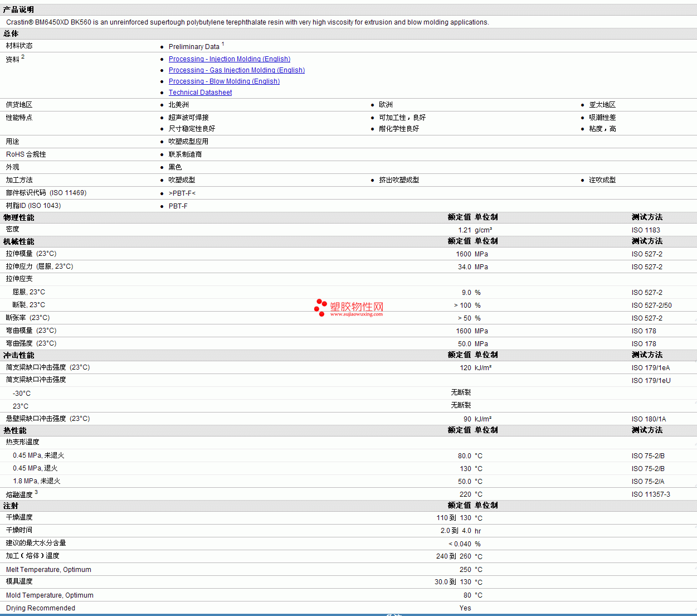Click the 'ISO 1183' test method

pos(646,230)
